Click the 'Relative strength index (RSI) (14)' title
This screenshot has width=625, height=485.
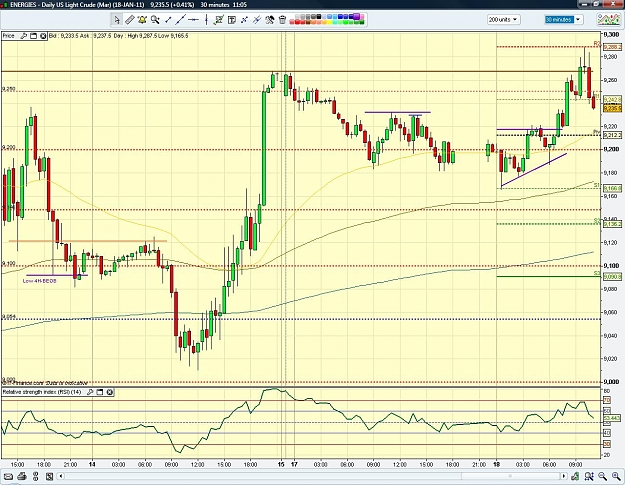[42, 392]
